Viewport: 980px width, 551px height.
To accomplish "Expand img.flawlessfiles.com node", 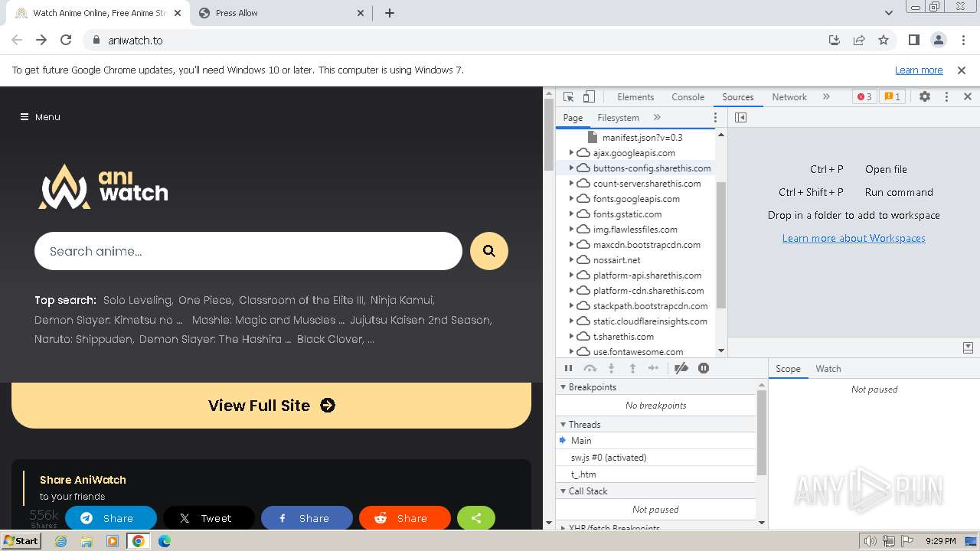I will coord(571,230).
